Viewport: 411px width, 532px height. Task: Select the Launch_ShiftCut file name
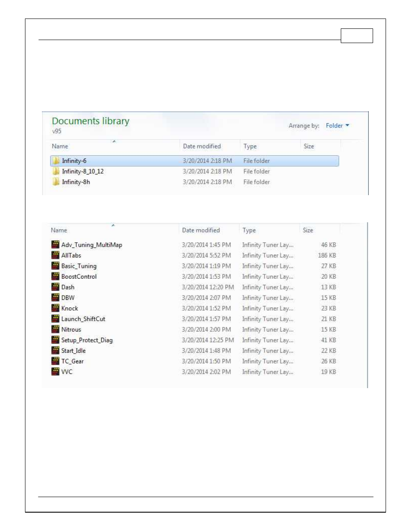(x=83, y=319)
